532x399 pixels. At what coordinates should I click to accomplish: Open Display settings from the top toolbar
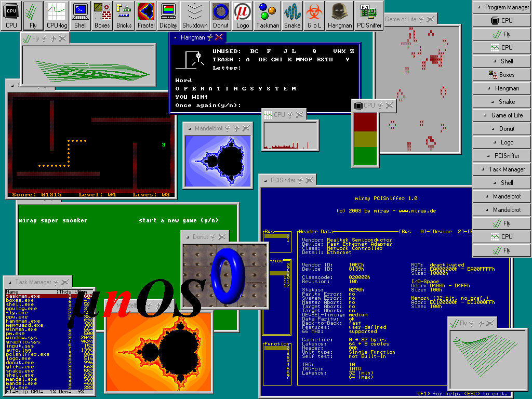(168, 15)
